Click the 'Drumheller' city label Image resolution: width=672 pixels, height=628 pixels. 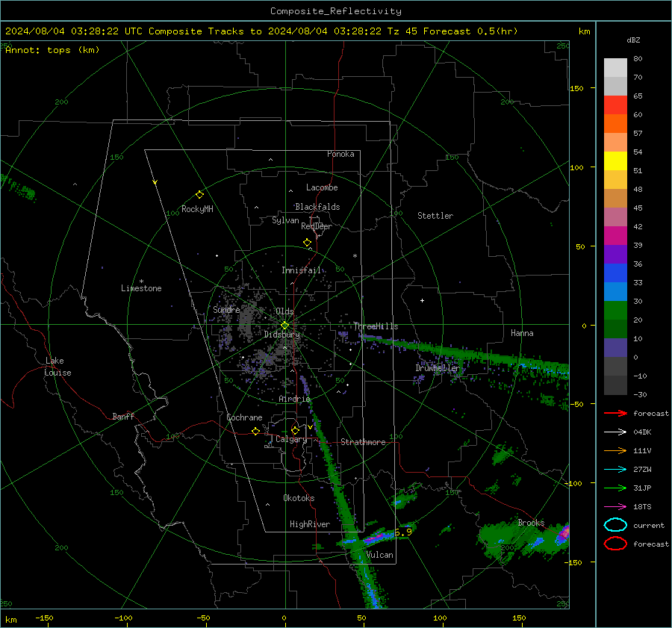(437, 368)
